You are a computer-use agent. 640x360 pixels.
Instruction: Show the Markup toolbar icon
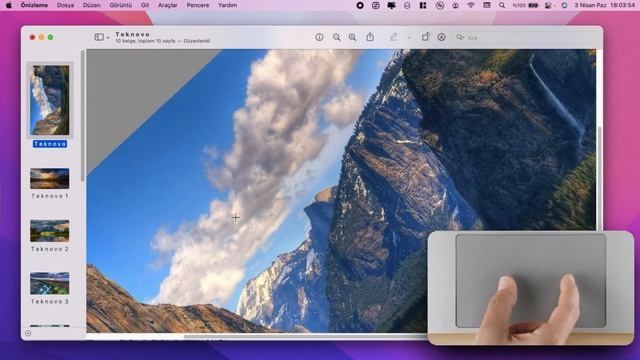pyautogui.click(x=441, y=37)
